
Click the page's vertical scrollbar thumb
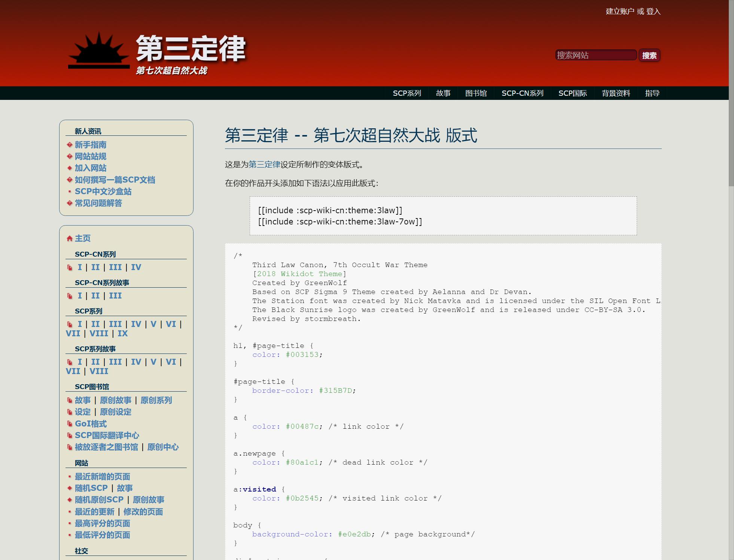point(731,94)
